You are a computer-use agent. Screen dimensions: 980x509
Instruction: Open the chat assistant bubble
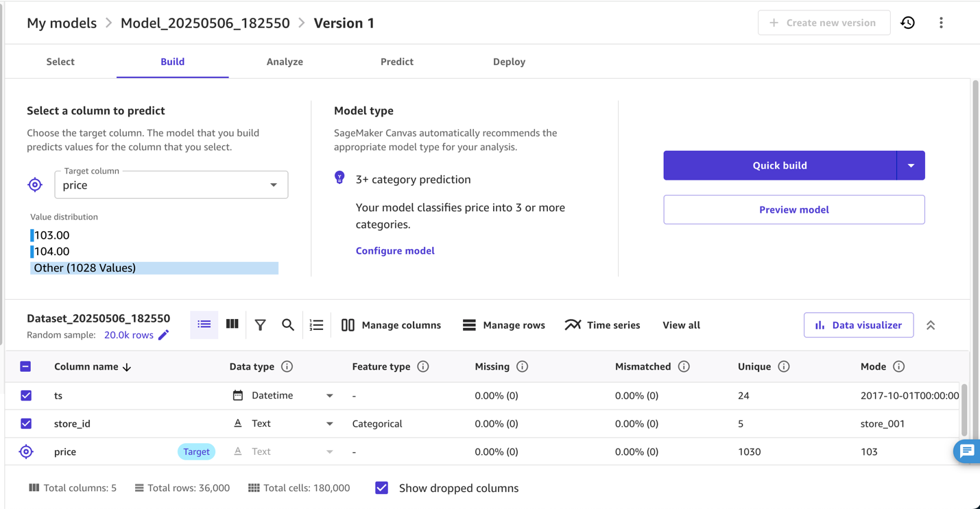click(967, 451)
